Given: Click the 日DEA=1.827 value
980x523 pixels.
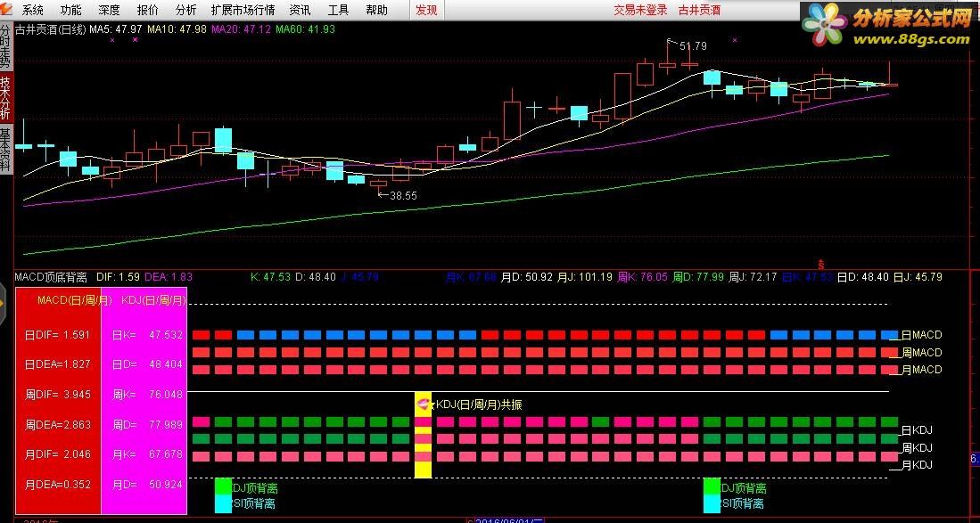Looking at the screenshot, I should pyautogui.click(x=58, y=364).
